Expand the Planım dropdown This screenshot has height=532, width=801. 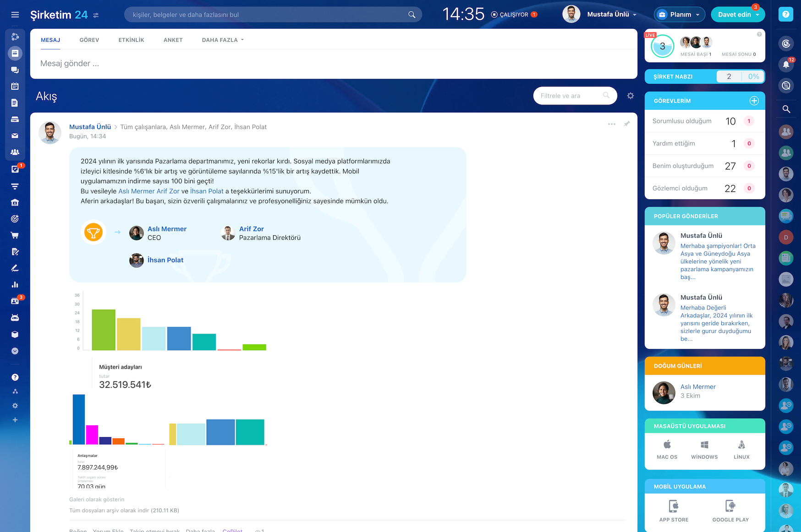[680, 15]
